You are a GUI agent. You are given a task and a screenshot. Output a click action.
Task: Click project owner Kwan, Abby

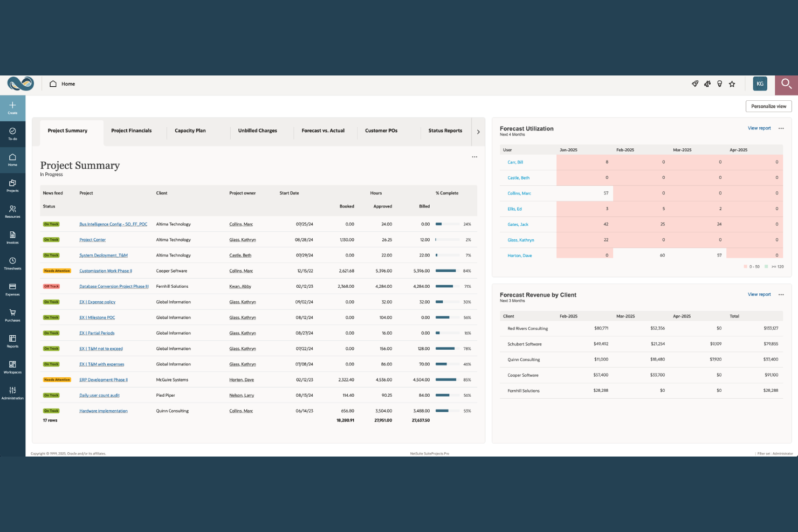pos(240,286)
